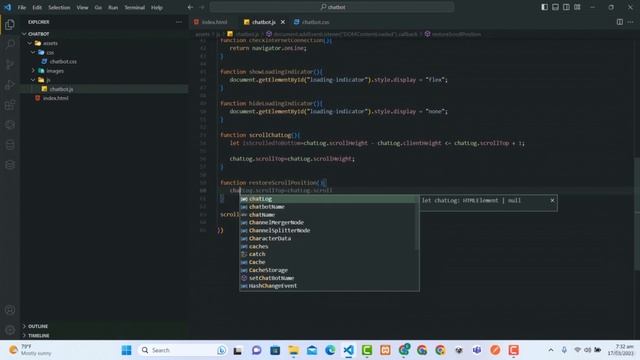Image resolution: width=640 pixels, height=360 pixels.
Task: Open Explorer views and more actions ellipsis
Action: click(x=179, y=22)
